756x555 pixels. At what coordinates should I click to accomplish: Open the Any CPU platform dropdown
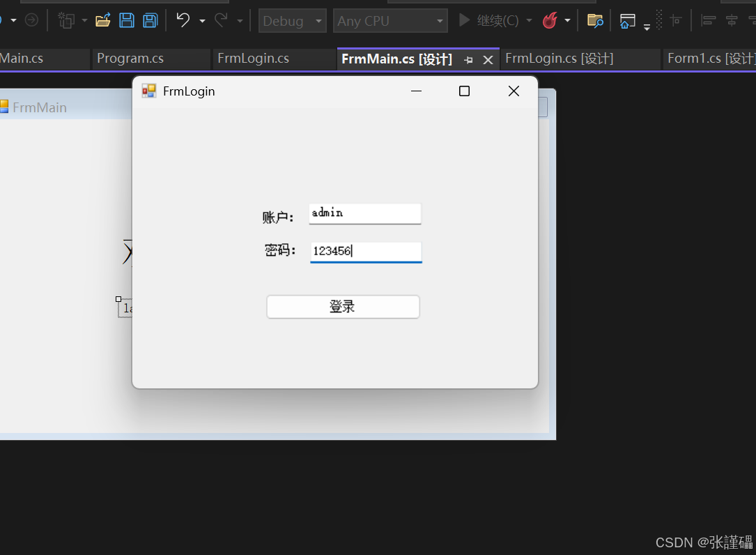pos(390,21)
